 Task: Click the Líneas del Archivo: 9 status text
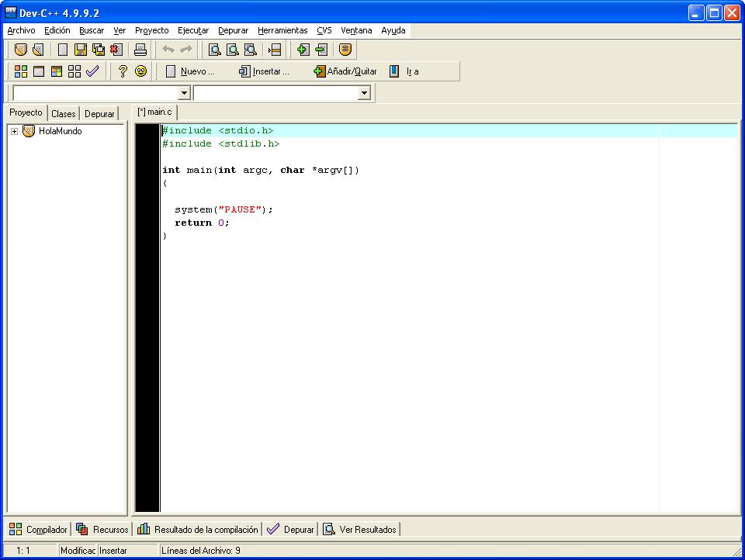pyautogui.click(x=200, y=551)
